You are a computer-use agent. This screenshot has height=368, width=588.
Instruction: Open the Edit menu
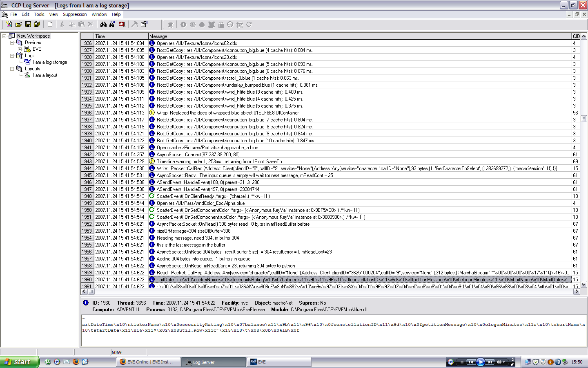tap(25, 14)
